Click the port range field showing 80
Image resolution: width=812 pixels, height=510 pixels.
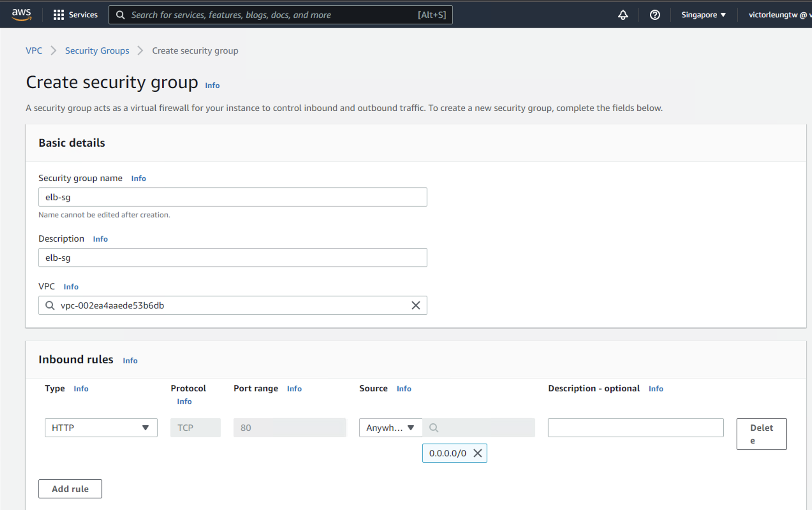[x=290, y=428]
